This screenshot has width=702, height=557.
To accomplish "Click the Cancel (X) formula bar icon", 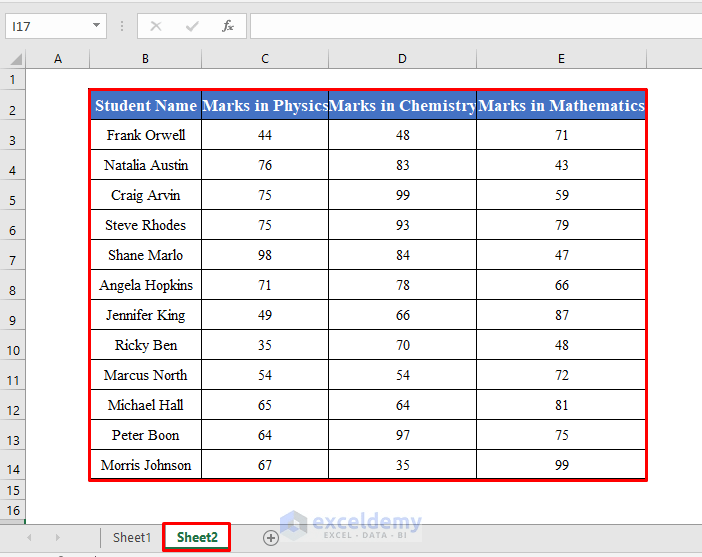I will click(155, 26).
